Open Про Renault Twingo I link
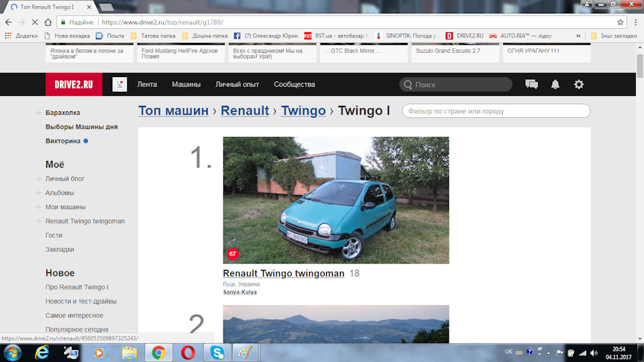Viewport: 644px width, 362px height. coord(76,287)
